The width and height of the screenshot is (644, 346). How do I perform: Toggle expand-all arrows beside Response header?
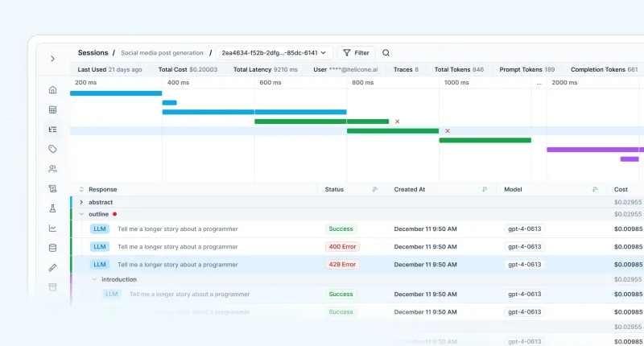point(81,189)
